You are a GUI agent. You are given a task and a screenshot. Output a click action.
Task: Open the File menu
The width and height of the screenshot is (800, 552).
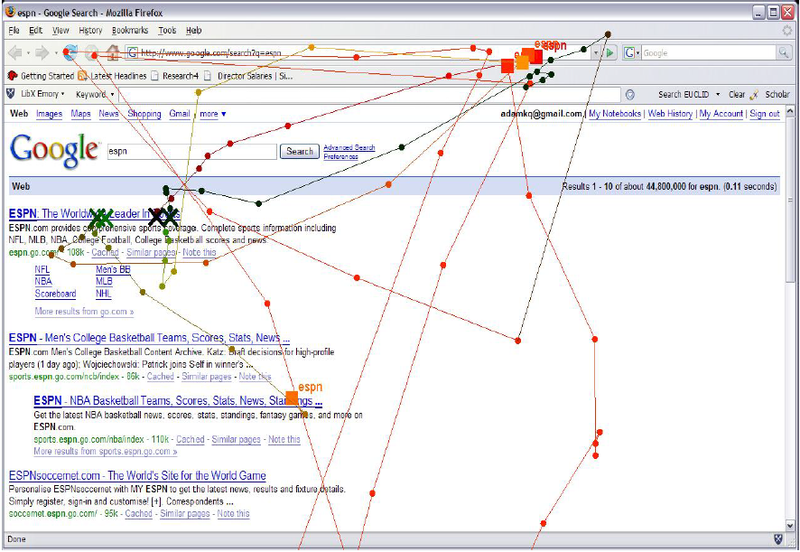tap(14, 31)
